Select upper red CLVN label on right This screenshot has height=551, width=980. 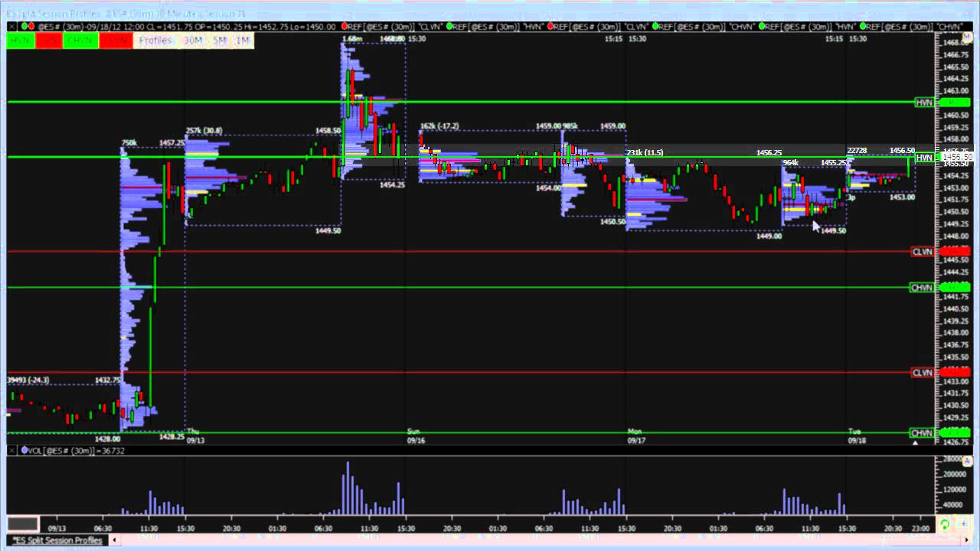[923, 252]
